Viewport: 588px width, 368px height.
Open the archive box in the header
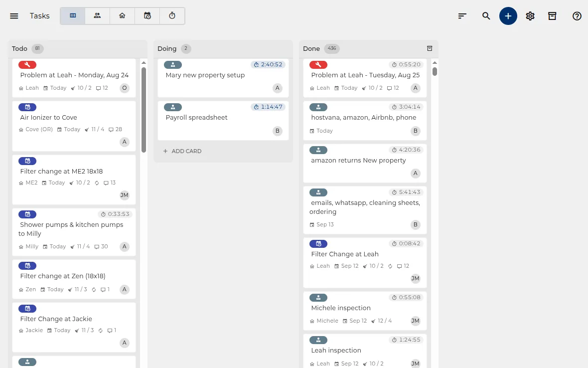552,16
